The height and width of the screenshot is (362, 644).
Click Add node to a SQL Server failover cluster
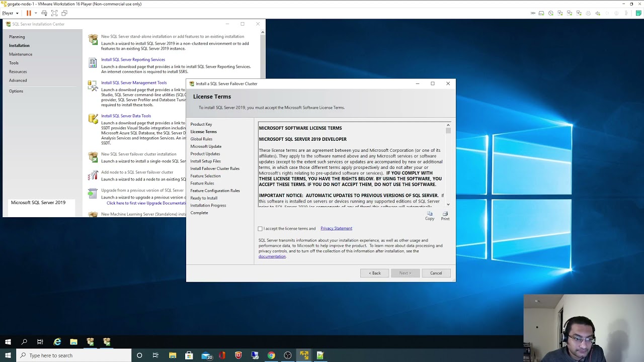(x=137, y=172)
